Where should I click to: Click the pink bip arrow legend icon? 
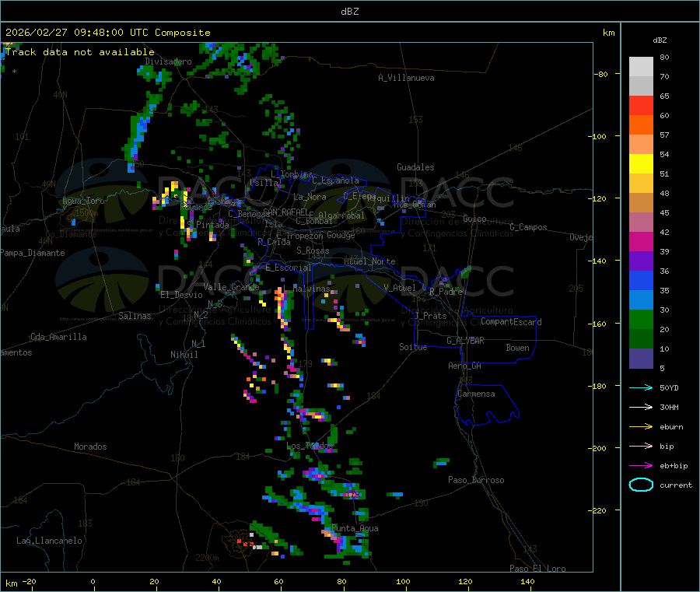click(641, 446)
